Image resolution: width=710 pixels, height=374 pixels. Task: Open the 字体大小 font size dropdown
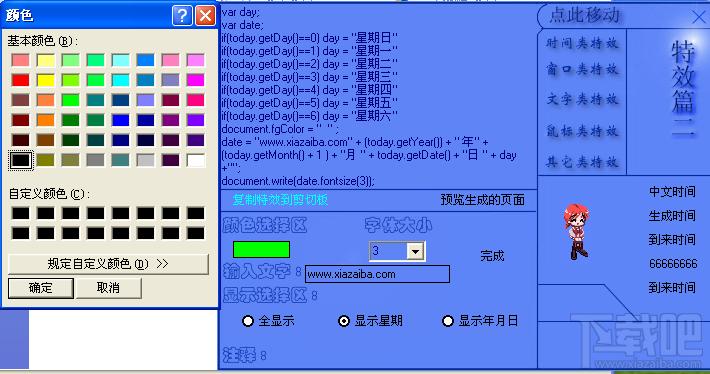pos(415,251)
